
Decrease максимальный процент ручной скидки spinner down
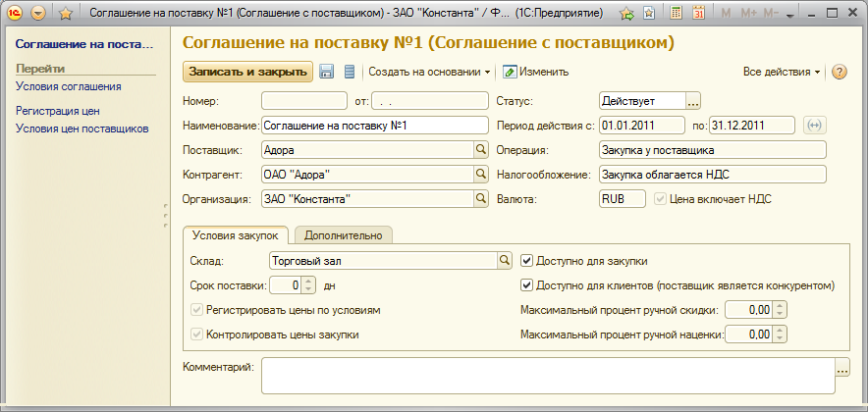click(x=780, y=314)
